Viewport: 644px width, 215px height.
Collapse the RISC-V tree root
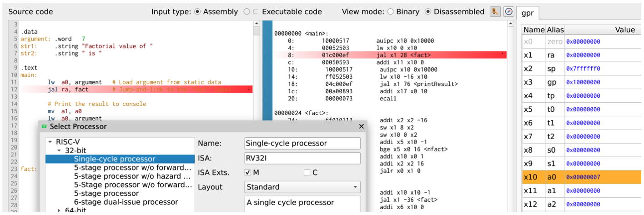tap(50, 141)
